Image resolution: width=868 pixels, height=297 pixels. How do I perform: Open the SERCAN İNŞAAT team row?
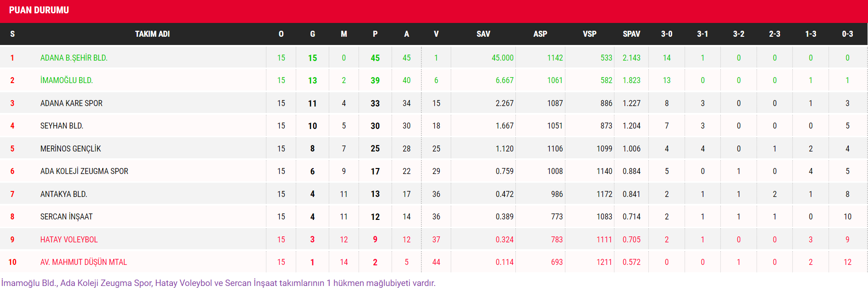pyautogui.click(x=66, y=217)
